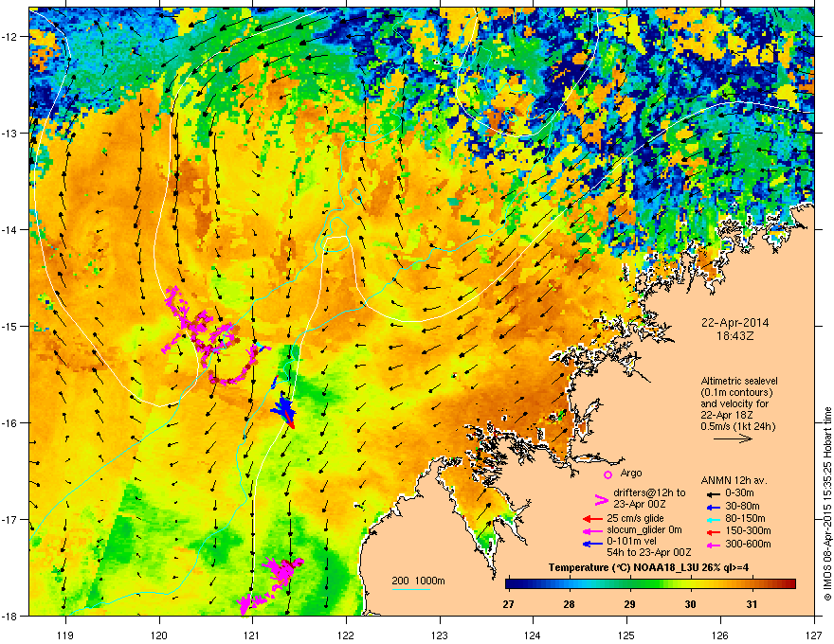Click the latitude axis label '-12'
The height and width of the screenshot is (644, 834).
click(x=10, y=37)
